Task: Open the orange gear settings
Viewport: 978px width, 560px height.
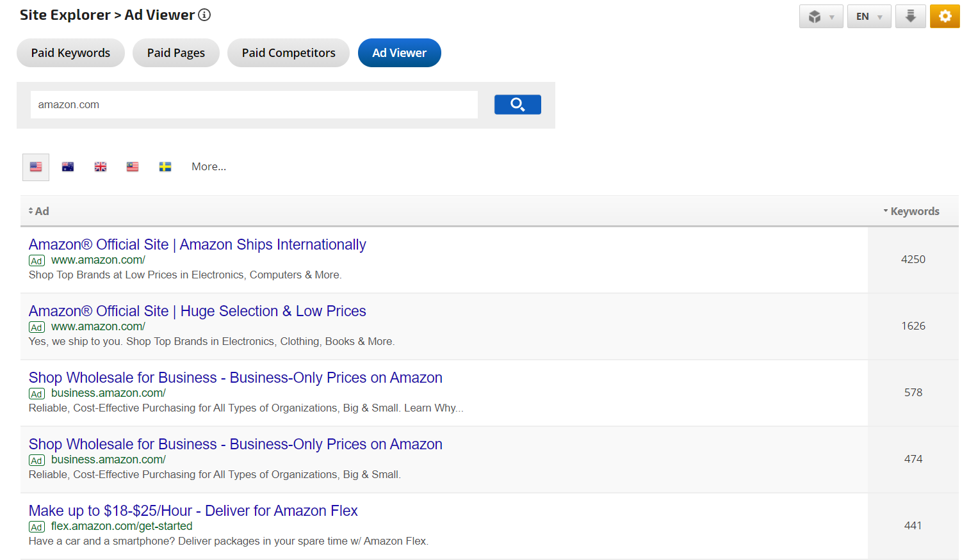Action: (945, 17)
